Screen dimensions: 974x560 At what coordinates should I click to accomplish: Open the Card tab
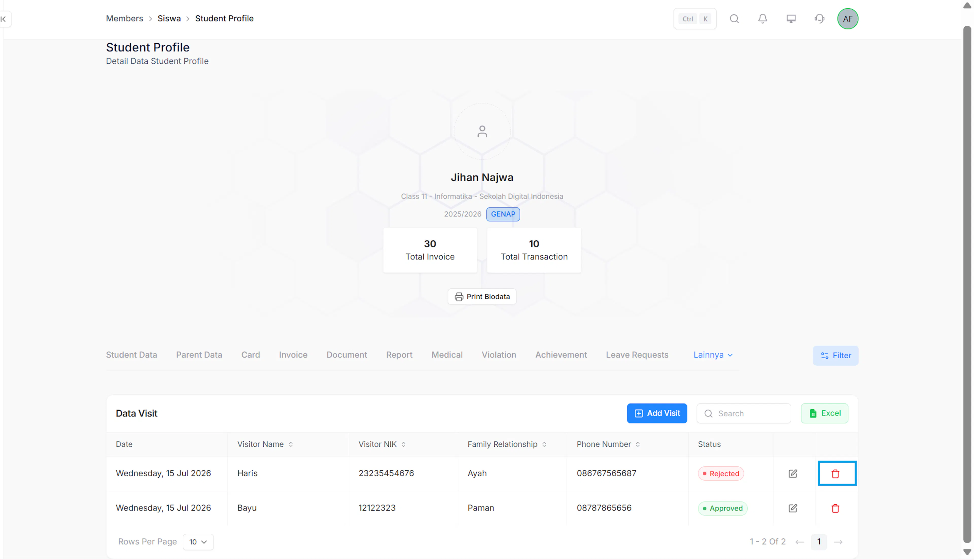tap(250, 355)
